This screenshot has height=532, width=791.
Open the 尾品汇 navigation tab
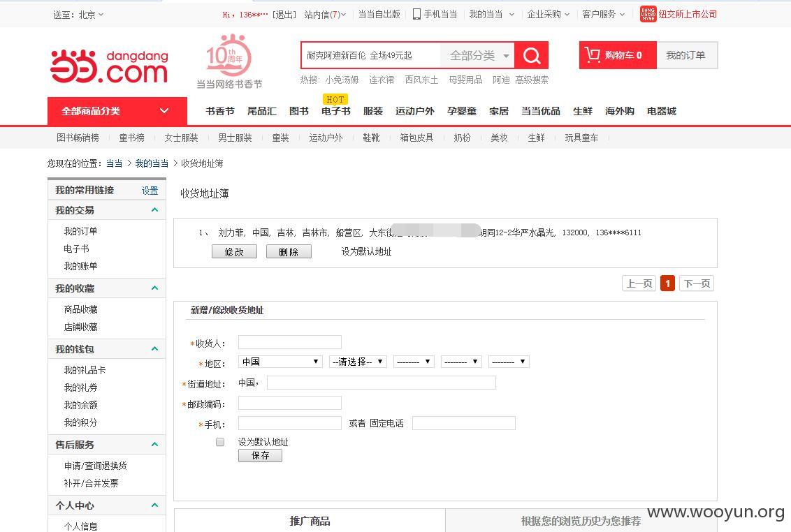pyautogui.click(x=262, y=111)
